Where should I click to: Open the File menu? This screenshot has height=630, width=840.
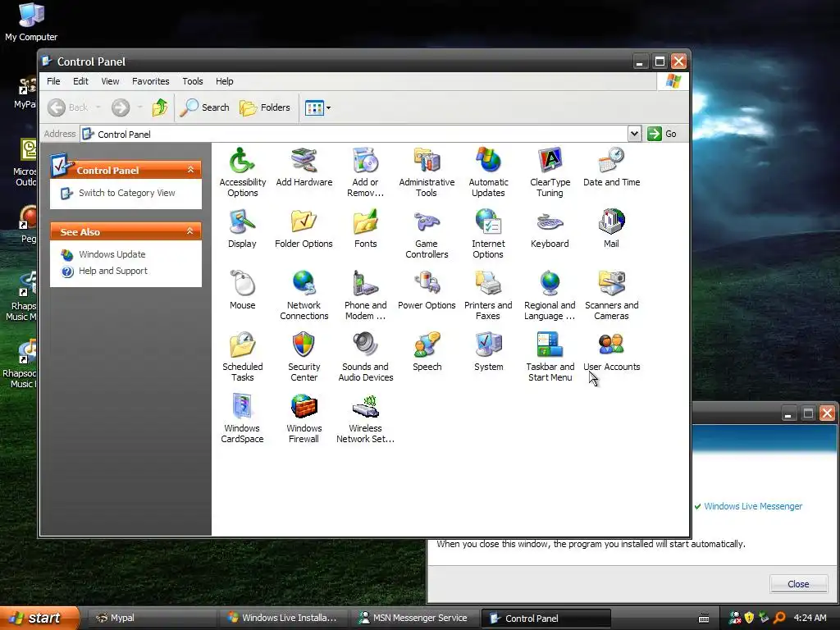53,81
